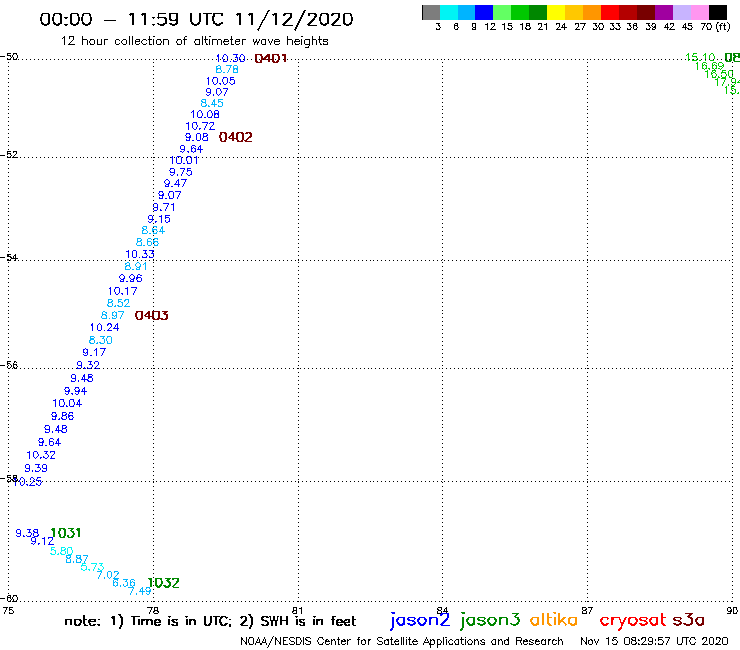Click the 8.30 wave height reading
Screen dimensions: 740x650
coord(101,340)
